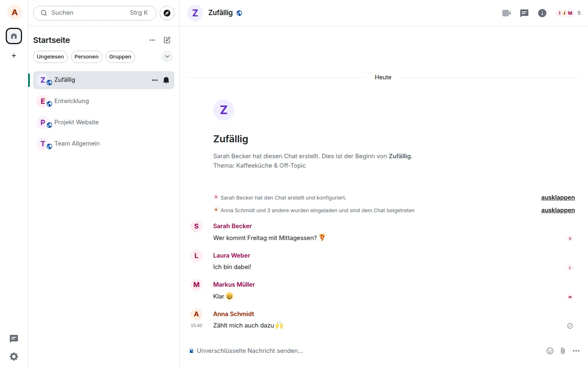Toggle the Ungelesen filter chip

(50, 57)
